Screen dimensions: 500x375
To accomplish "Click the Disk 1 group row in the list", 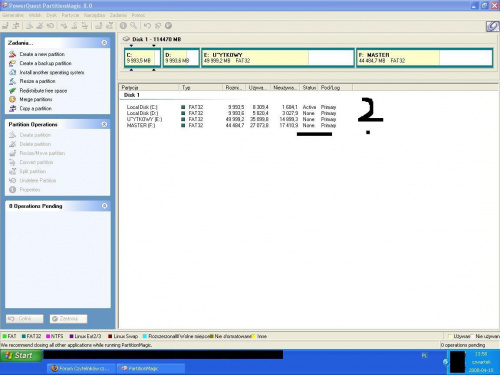I will (132, 95).
